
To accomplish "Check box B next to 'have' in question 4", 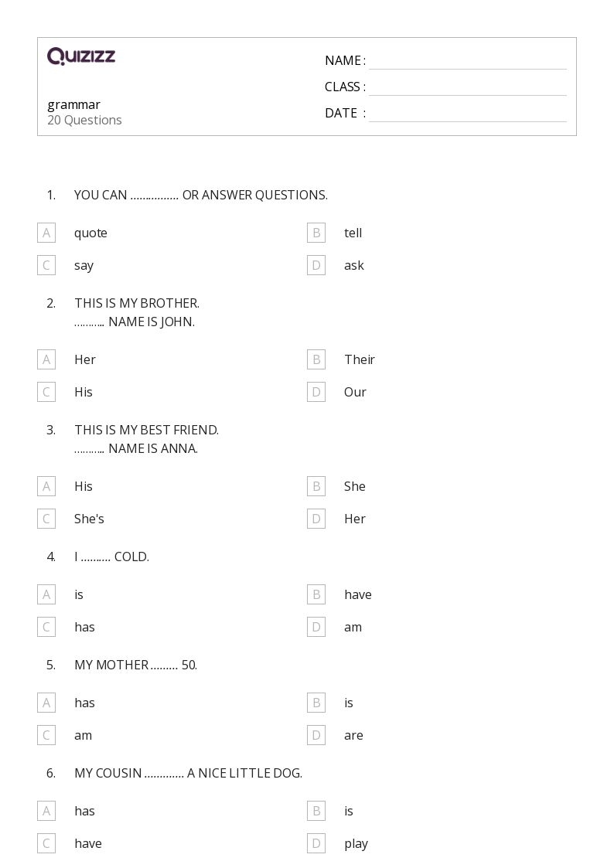I will point(316,594).
